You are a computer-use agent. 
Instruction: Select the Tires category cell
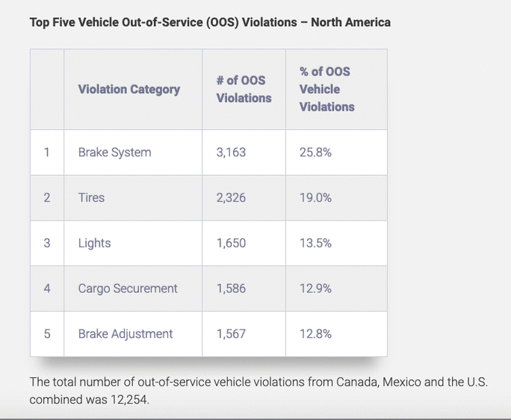(92, 198)
